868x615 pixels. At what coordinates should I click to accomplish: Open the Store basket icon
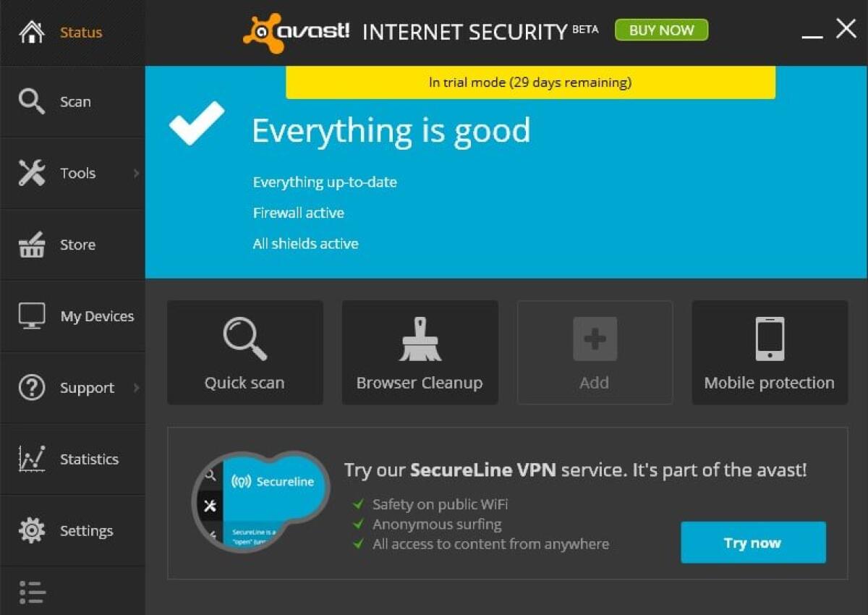coord(32,245)
